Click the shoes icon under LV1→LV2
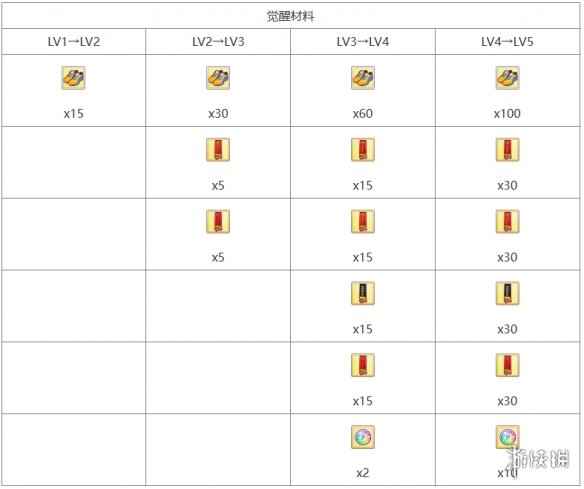Screen dimensions: 584x489 (73, 78)
